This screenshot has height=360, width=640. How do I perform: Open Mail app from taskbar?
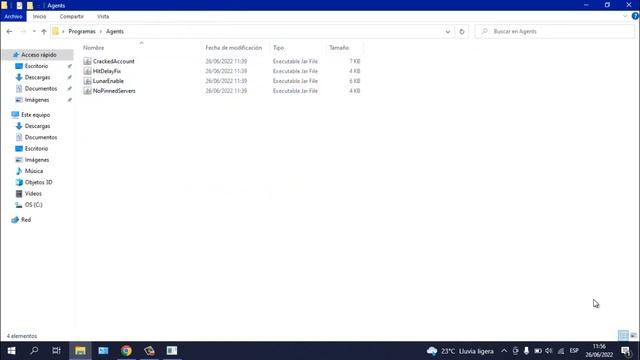(x=103, y=351)
